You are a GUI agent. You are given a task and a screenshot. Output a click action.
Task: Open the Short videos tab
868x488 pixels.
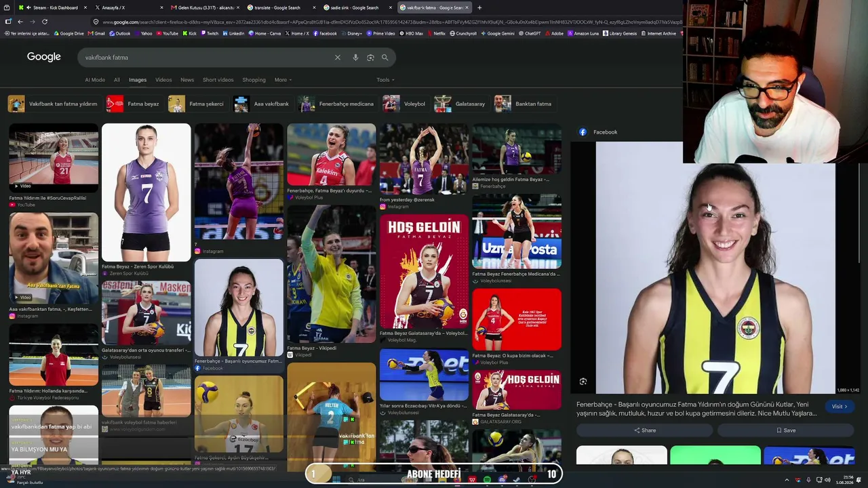pos(218,80)
